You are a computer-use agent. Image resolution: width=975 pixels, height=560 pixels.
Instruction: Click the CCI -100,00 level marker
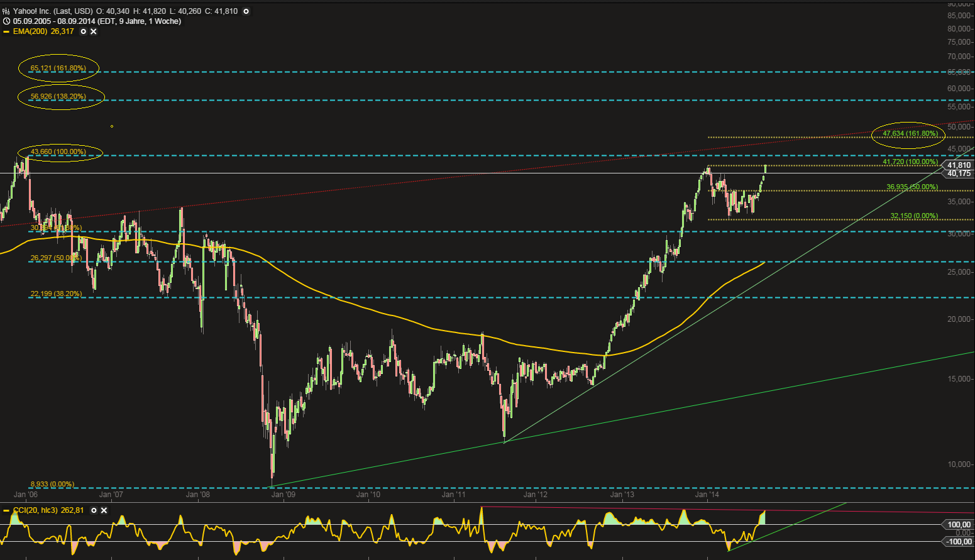click(x=959, y=541)
